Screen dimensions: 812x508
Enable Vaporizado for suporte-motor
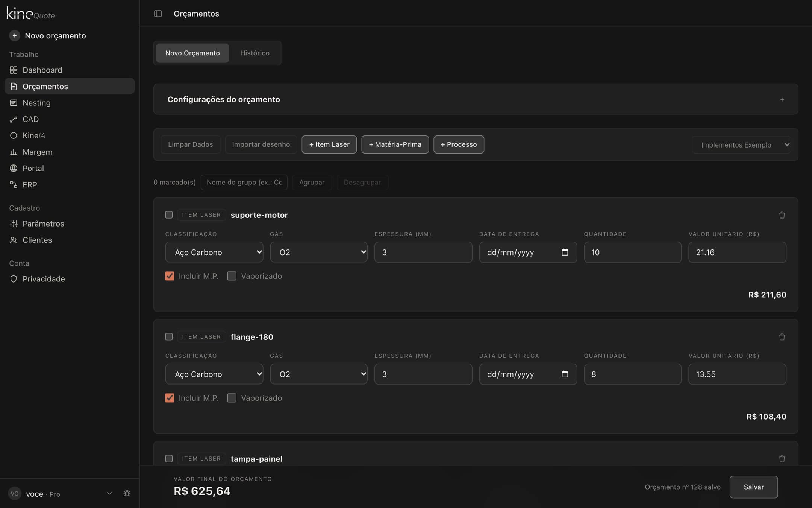pyautogui.click(x=232, y=276)
